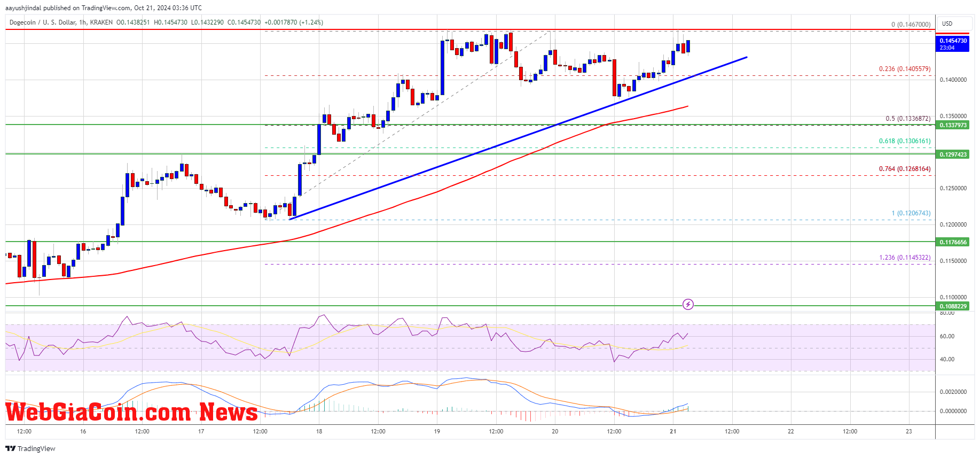This screenshot has width=980, height=458.
Task: Click the RSI 40.00 scale label
Action: coord(947,359)
